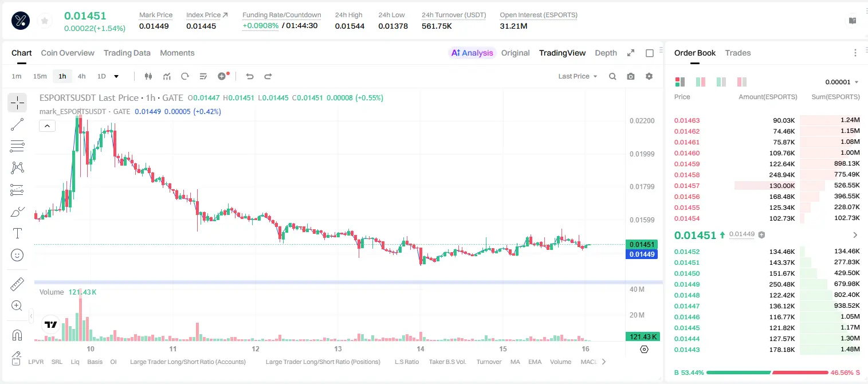Viewport: 868px width, 384px height.
Task: Show both bids and asks order book view
Action: pos(680,82)
